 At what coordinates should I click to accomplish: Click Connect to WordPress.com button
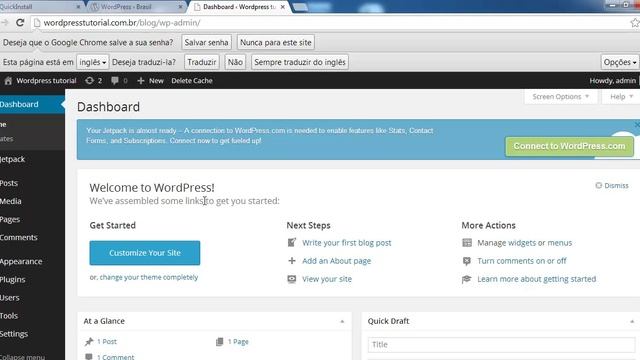coord(569,146)
